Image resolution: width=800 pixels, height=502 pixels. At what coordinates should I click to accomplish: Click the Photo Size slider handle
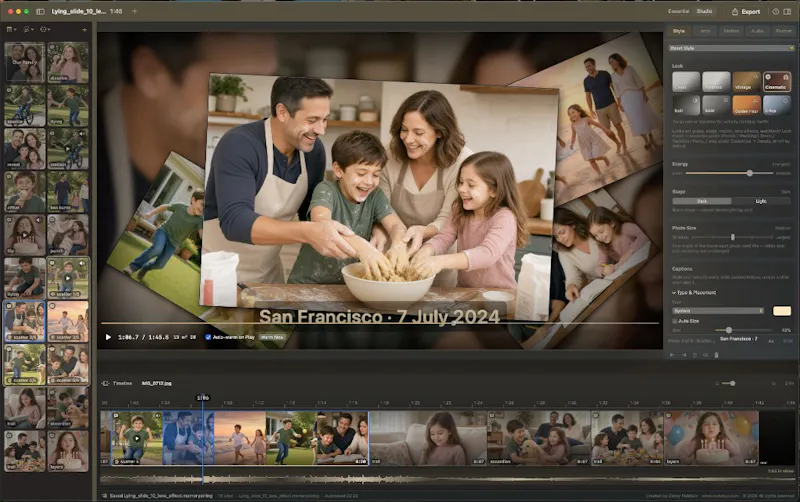point(733,237)
